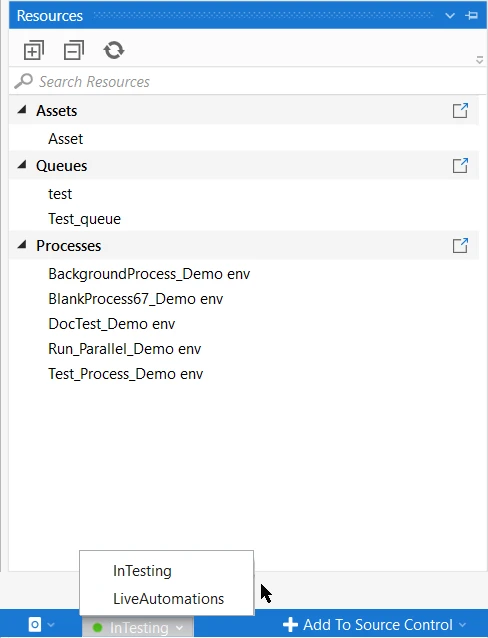Select the Test_queue queue
Image resolution: width=488 pixels, height=638 pixels.
click(x=84, y=219)
